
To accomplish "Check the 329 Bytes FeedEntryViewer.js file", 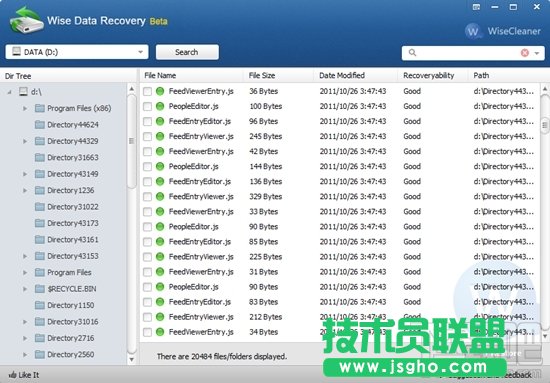I will tap(147, 197).
